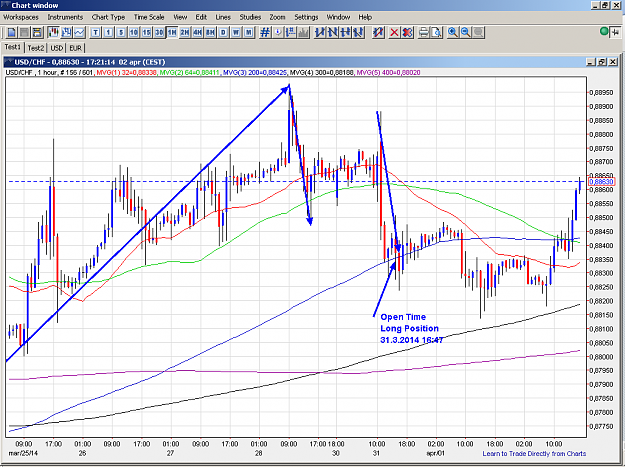Click the printer icon

tap(424, 32)
